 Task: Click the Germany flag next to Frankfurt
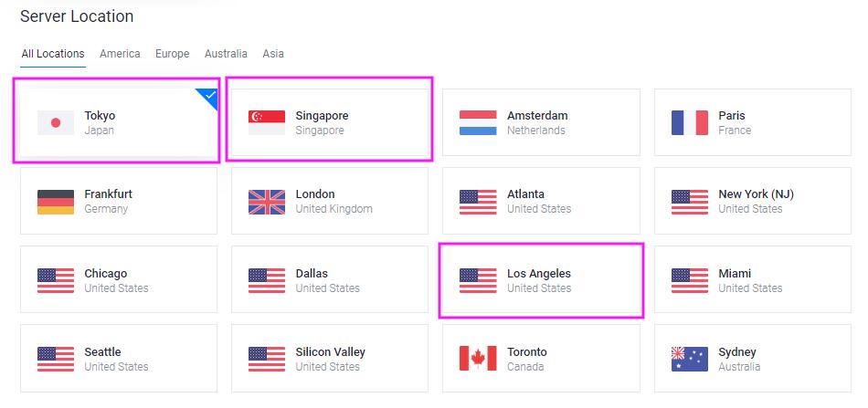56,202
